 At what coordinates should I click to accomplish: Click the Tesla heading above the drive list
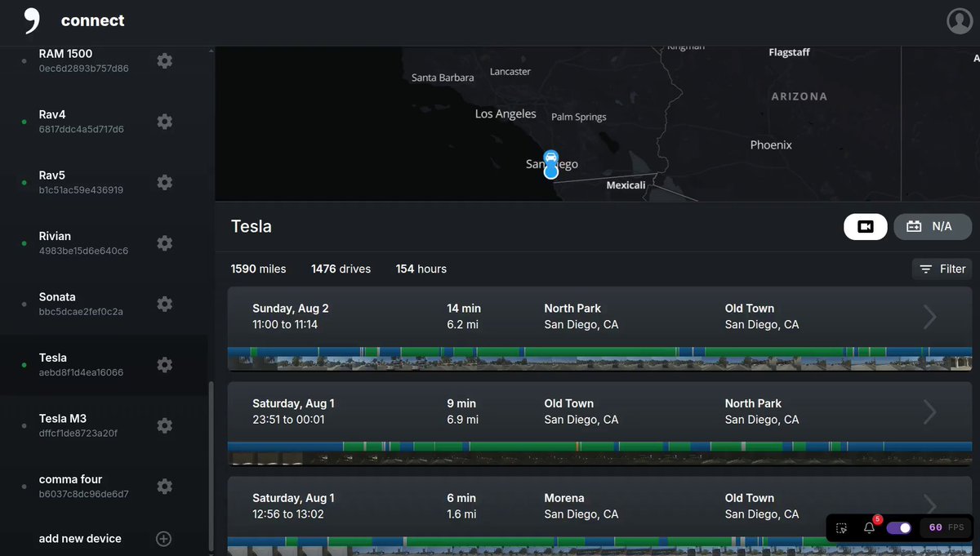click(x=252, y=226)
